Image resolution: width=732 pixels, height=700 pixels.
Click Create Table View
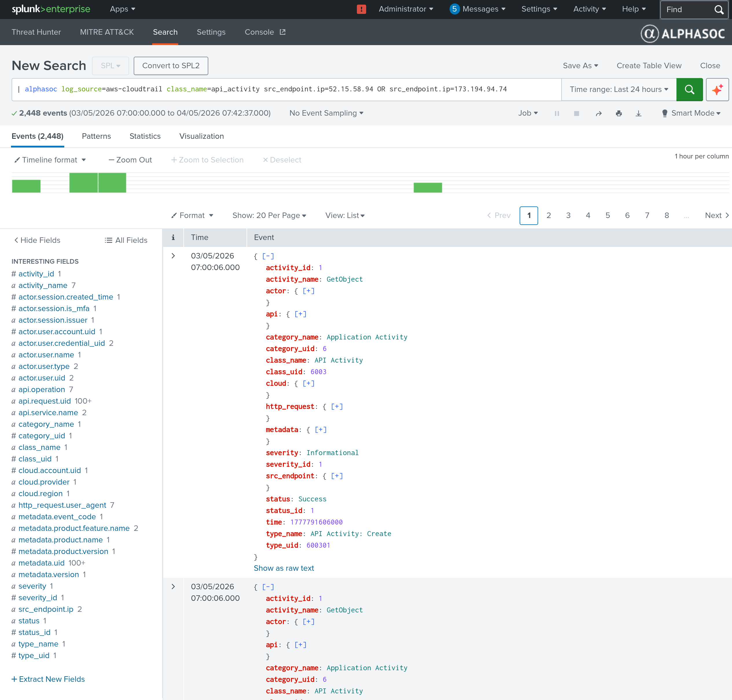tap(649, 66)
